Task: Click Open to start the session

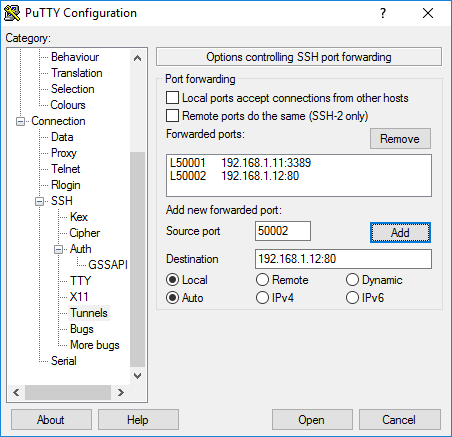Action: (x=312, y=420)
